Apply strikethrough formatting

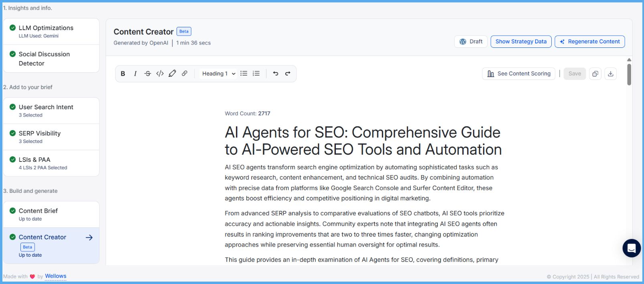[148, 74]
